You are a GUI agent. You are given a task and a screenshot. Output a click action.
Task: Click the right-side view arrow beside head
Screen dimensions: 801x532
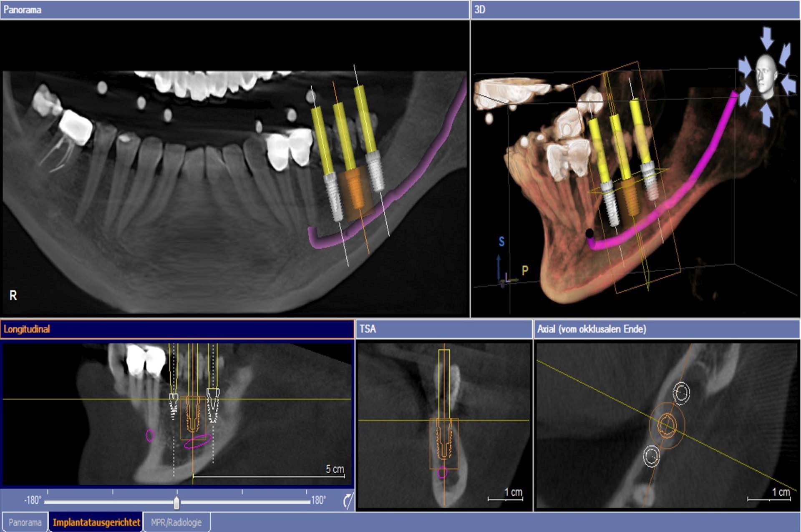(789, 85)
